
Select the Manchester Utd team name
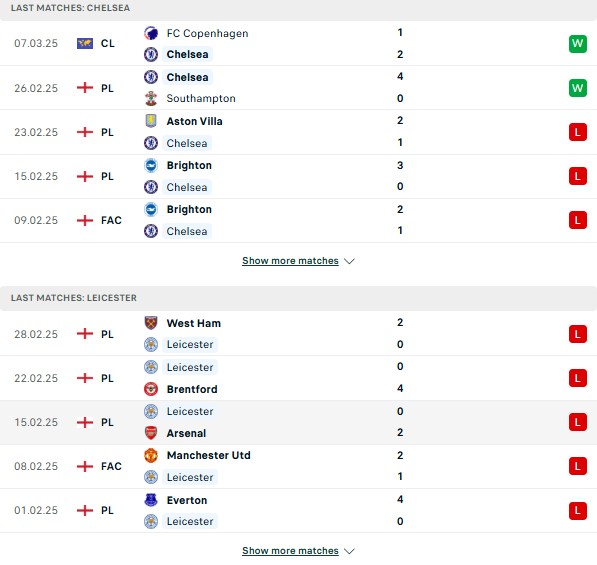209,455
